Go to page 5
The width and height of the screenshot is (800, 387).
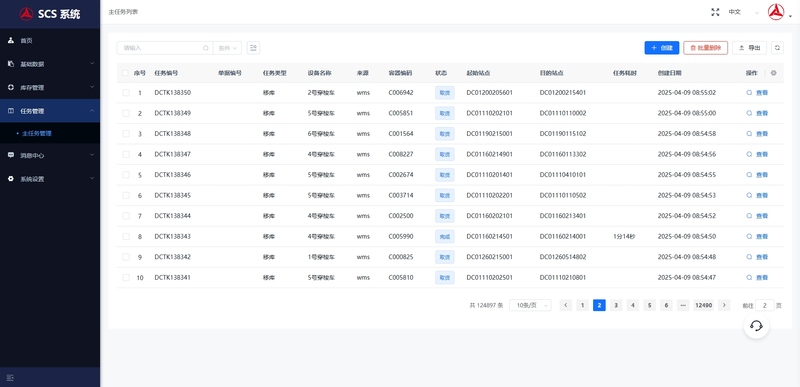(649, 305)
